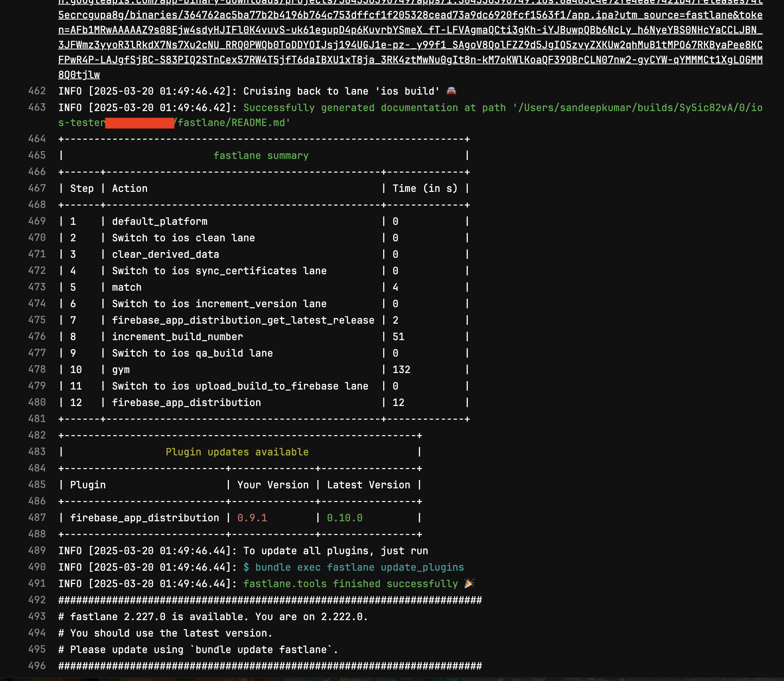Click 'Switch to ios clean lane' row

click(183, 238)
